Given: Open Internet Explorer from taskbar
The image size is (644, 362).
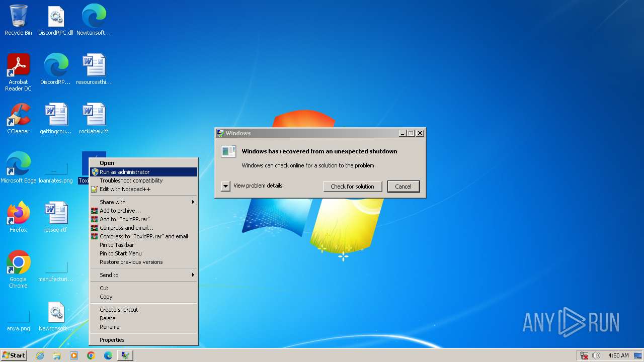Looking at the screenshot, I should [40, 355].
